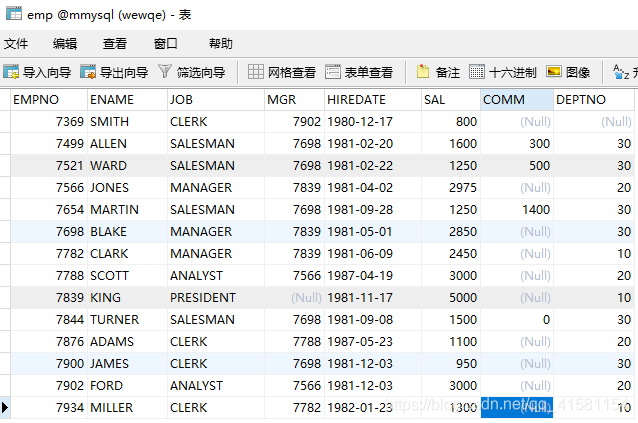This screenshot has height=423, width=638.
Task: Click the JOB column header
Action: point(216,100)
